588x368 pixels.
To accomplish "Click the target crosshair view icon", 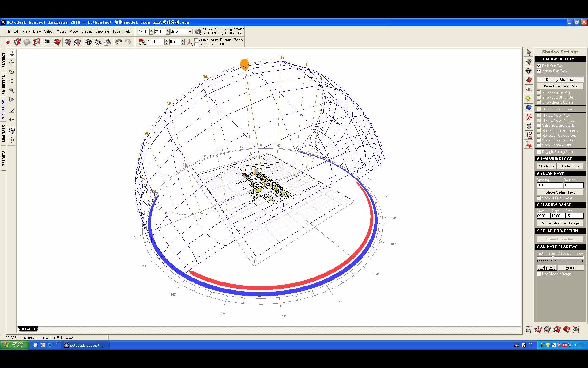I will click(x=12, y=119).
